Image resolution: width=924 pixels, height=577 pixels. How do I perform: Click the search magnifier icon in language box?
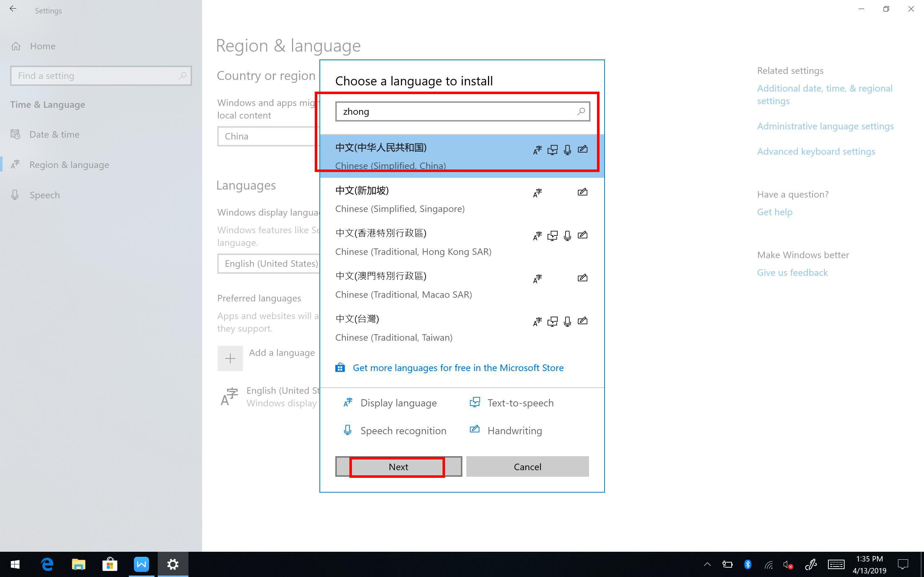click(581, 111)
